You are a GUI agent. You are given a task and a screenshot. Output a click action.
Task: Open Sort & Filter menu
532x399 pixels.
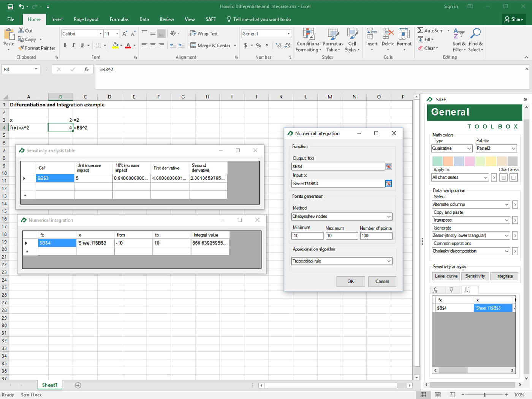459,40
